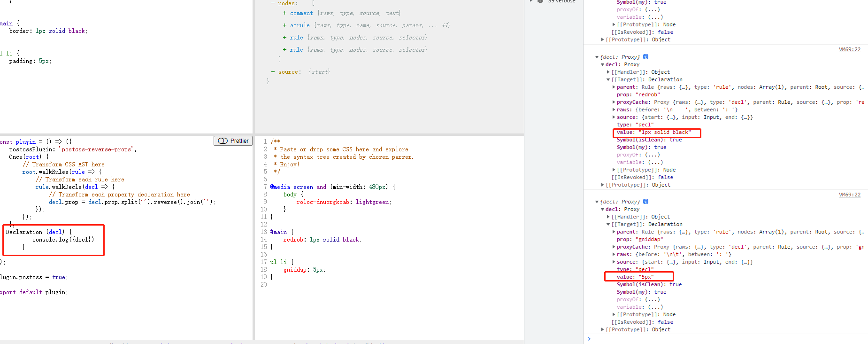Image resolution: width=868 pixels, height=344 pixels.
Task: Expand [[Prototype]]: Object under the redrob log
Action: click(603, 185)
